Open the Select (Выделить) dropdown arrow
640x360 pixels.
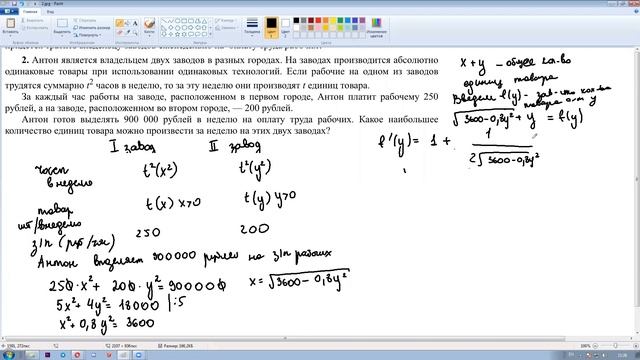click(x=62, y=36)
